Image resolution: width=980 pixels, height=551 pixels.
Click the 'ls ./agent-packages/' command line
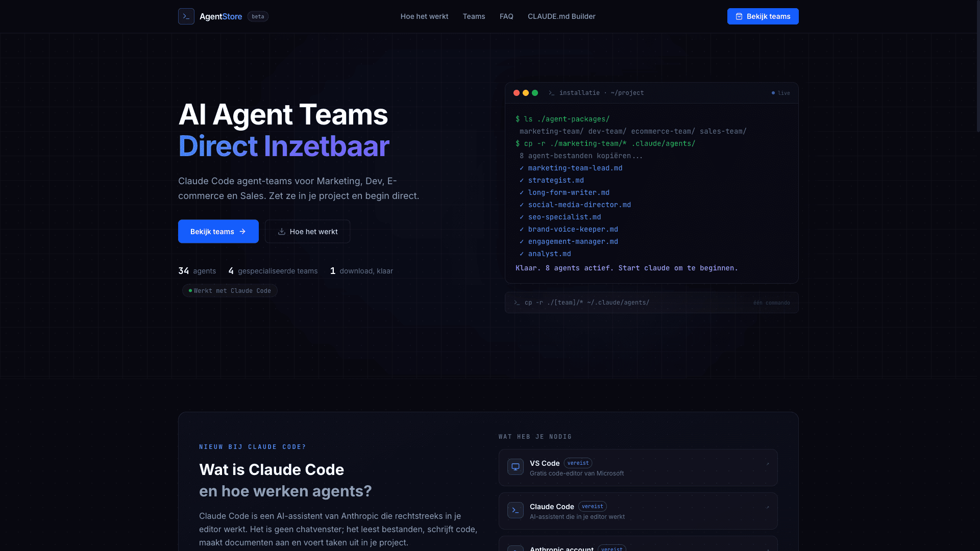pos(562,119)
